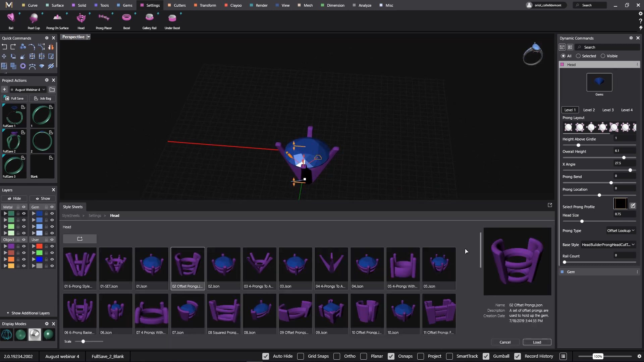Switch to Level 2 tab
Viewport: 644px width, 362px height.
(589, 110)
